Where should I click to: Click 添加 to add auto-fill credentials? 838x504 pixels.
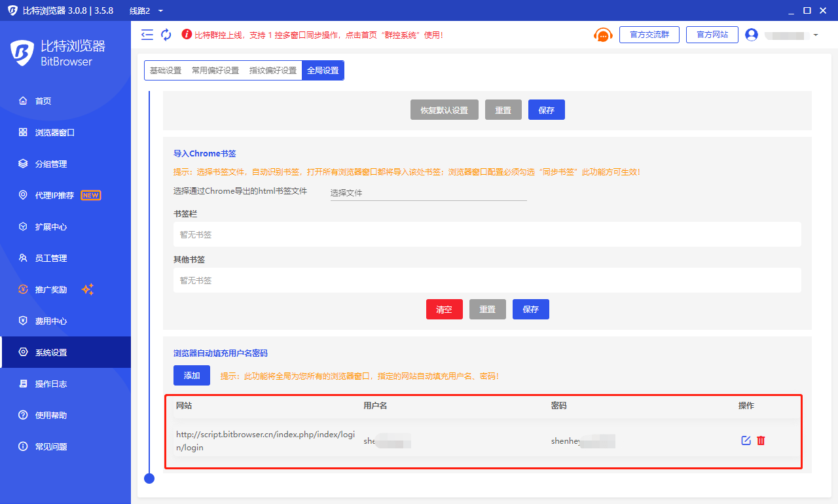pyautogui.click(x=192, y=376)
